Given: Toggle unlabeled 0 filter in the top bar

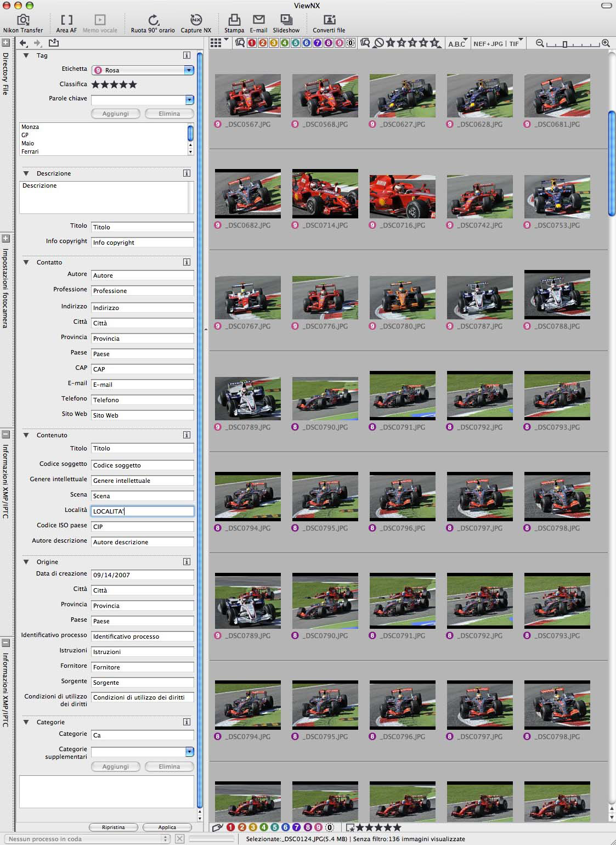Looking at the screenshot, I should click(x=351, y=43).
